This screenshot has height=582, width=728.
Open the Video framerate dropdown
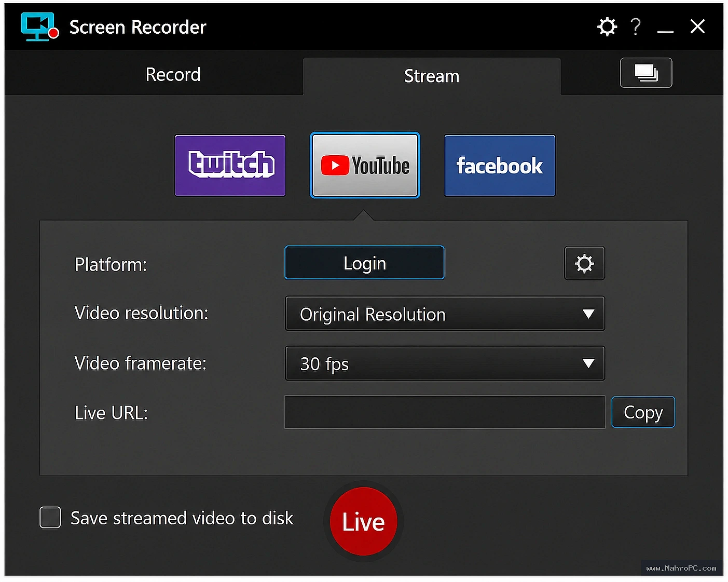[445, 363]
